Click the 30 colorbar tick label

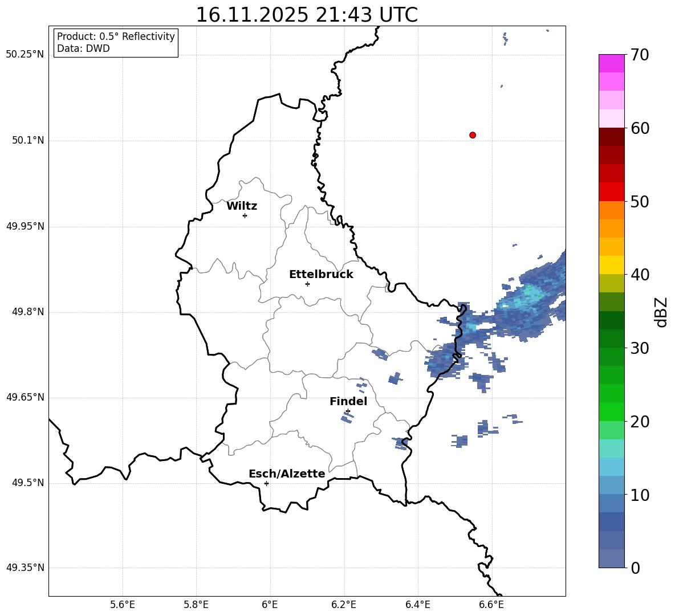click(640, 348)
